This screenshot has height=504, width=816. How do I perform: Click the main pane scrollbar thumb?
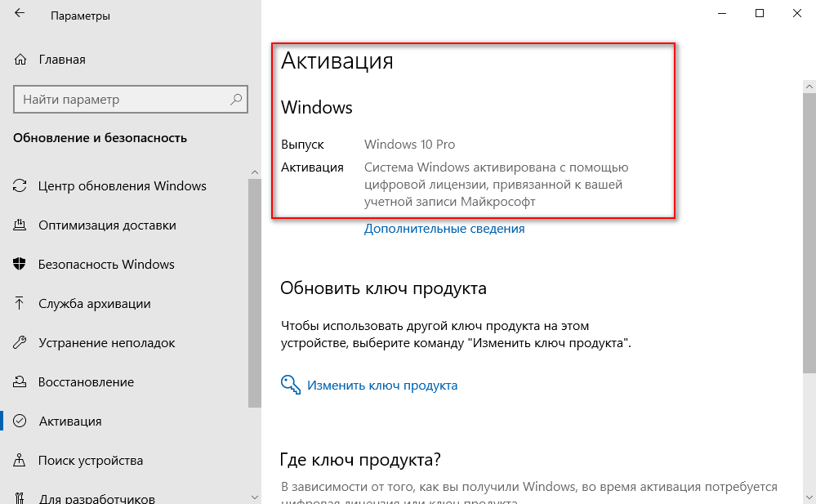click(x=809, y=234)
